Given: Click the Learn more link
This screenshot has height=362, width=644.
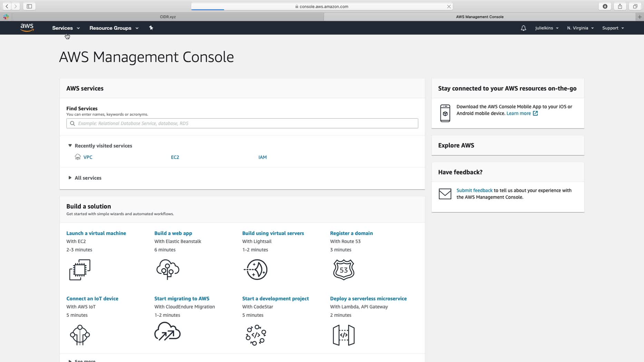Looking at the screenshot, I should click(x=518, y=113).
